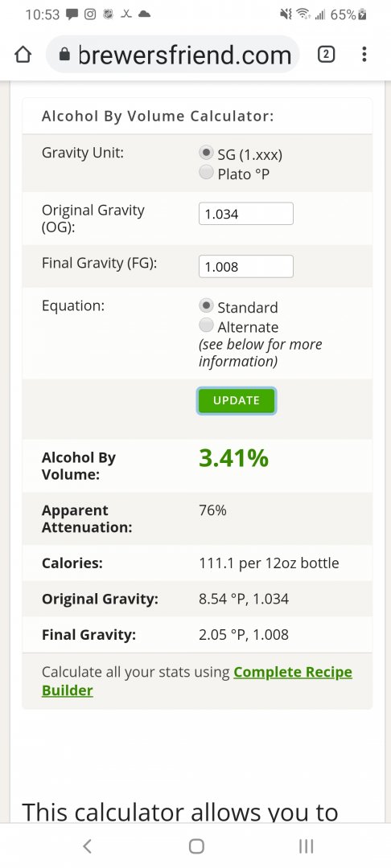The height and width of the screenshot is (868, 391).
Task: Click the green UPDATE button
Action: (237, 401)
